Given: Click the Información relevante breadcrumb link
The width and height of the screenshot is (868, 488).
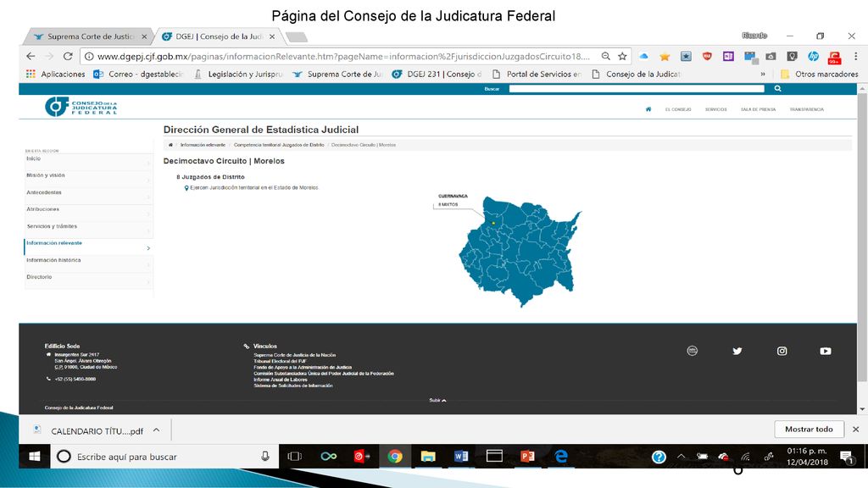Looking at the screenshot, I should coord(203,145).
